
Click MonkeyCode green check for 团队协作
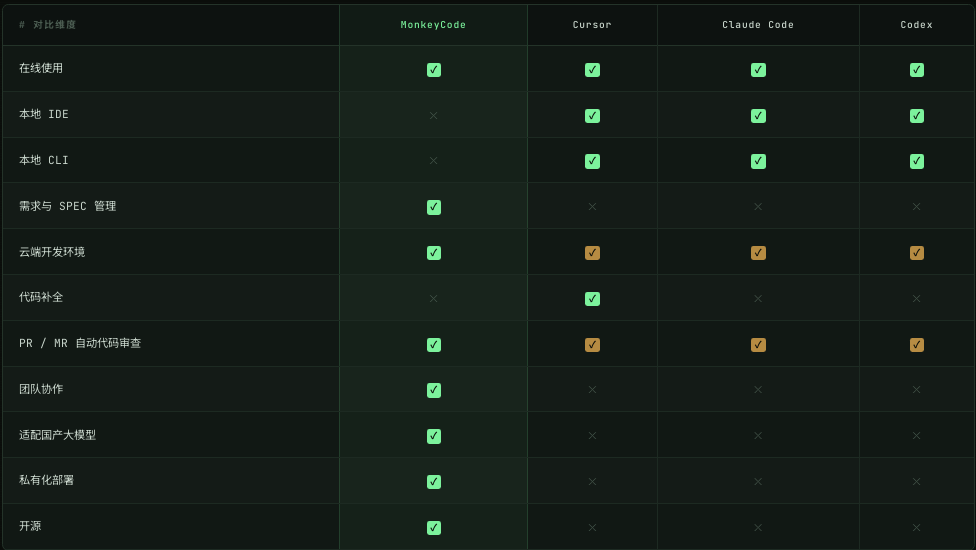(434, 390)
